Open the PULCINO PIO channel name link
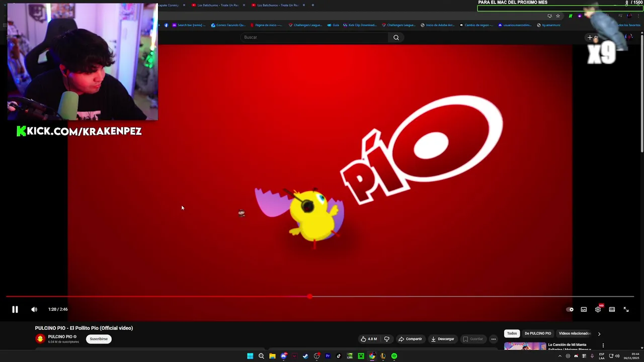The width and height of the screenshot is (644, 362). click(60, 337)
